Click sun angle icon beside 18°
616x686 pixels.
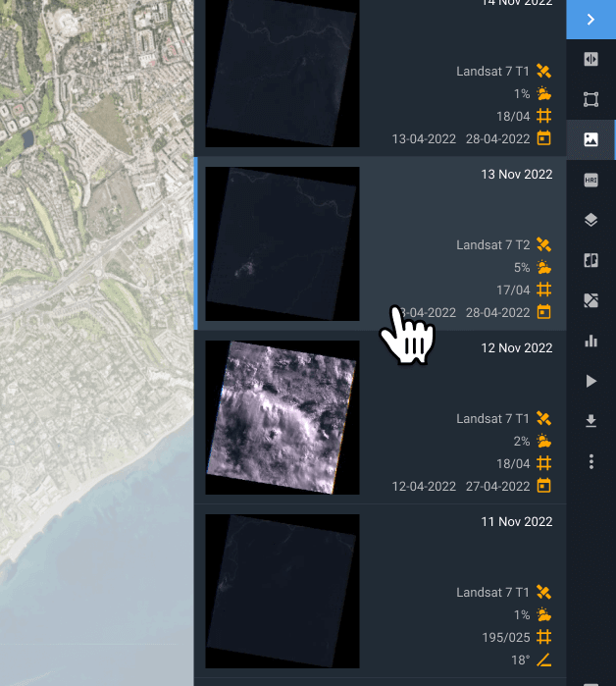tap(543, 660)
